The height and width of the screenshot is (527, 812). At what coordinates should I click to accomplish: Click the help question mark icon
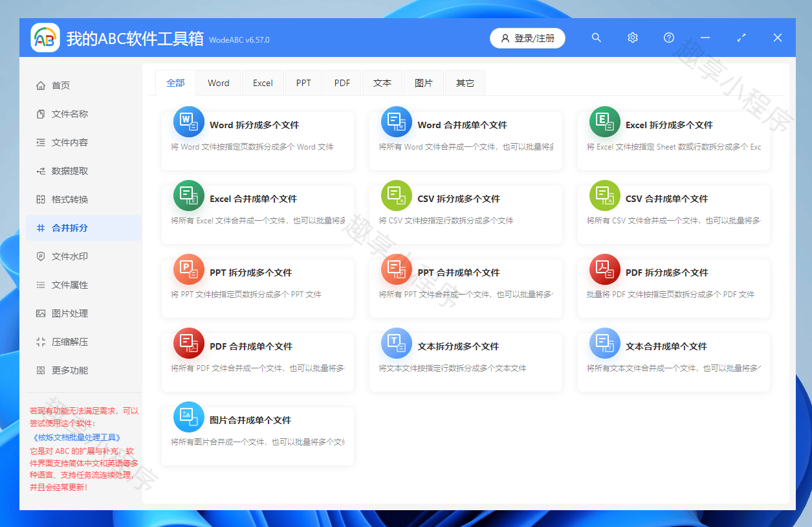669,38
